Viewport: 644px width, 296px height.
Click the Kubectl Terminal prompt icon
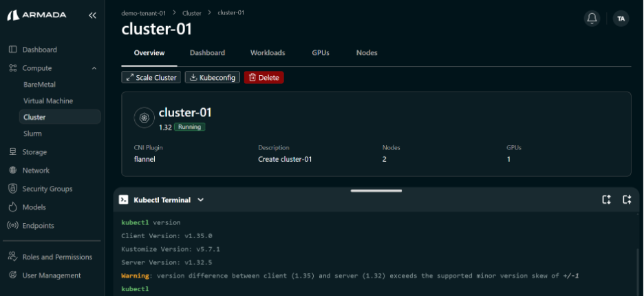(x=123, y=200)
